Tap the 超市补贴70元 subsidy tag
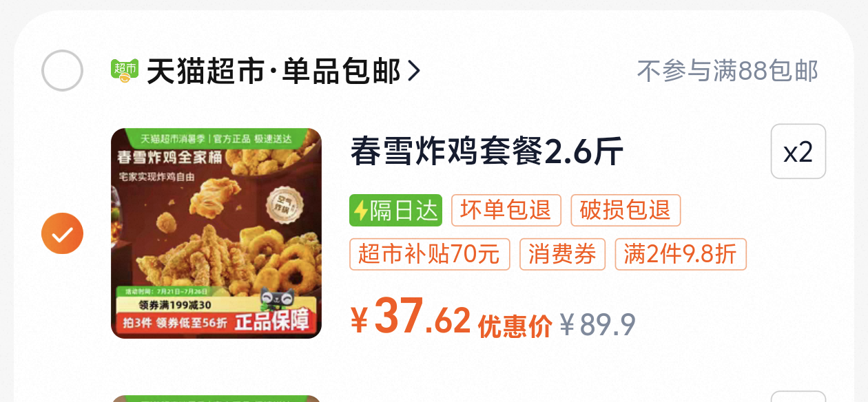 pyautogui.click(x=430, y=255)
